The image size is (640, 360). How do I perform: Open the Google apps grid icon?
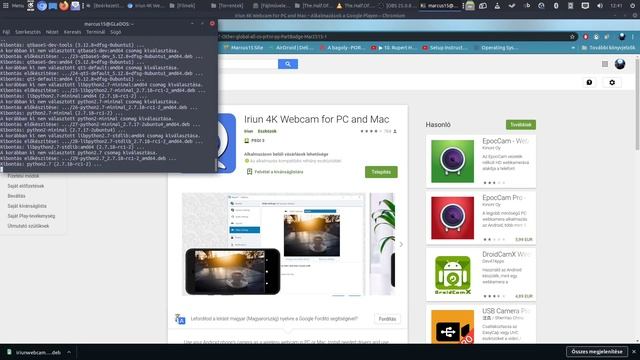tap(605, 64)
